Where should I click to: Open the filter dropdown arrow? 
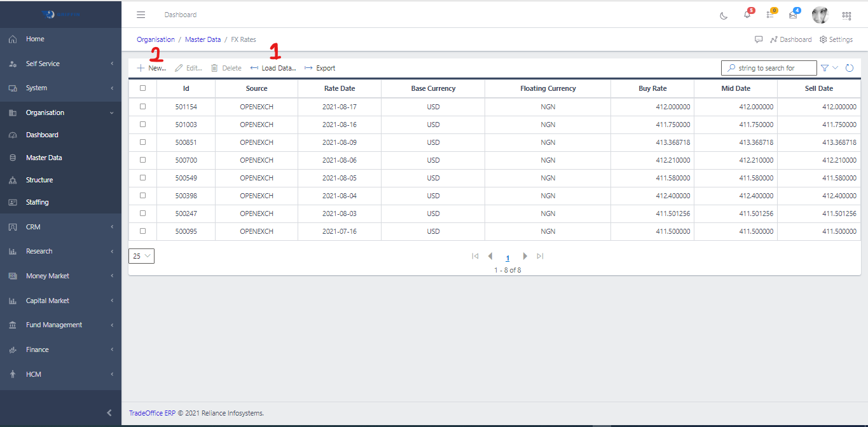tap(836, 68)
